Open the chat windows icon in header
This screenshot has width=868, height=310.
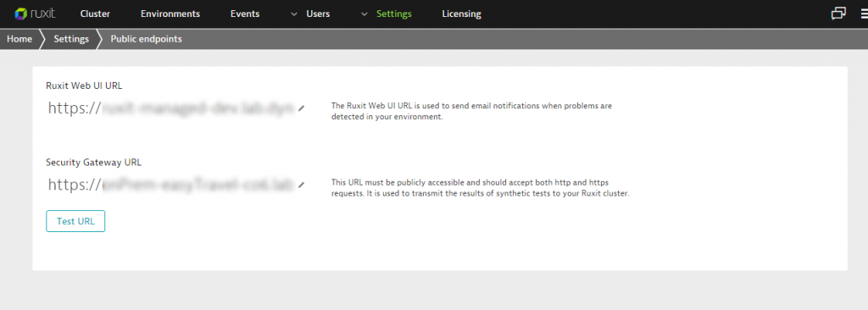(x=838, y=14)
